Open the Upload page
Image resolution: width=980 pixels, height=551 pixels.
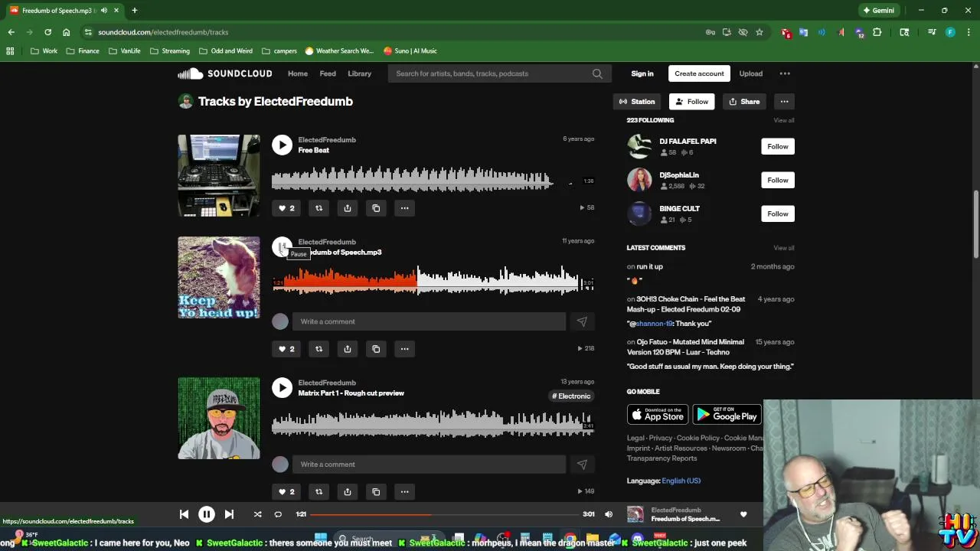click(x=750, y=73)
